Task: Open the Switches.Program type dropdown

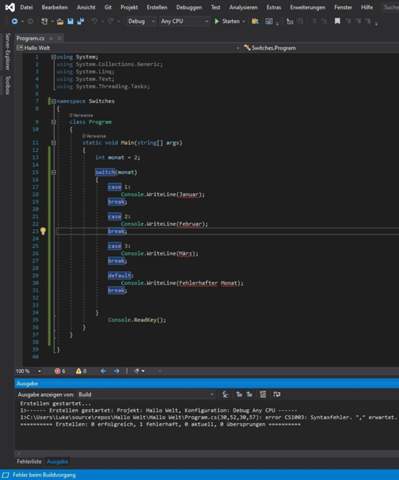Action: click(x=320, y=48)
